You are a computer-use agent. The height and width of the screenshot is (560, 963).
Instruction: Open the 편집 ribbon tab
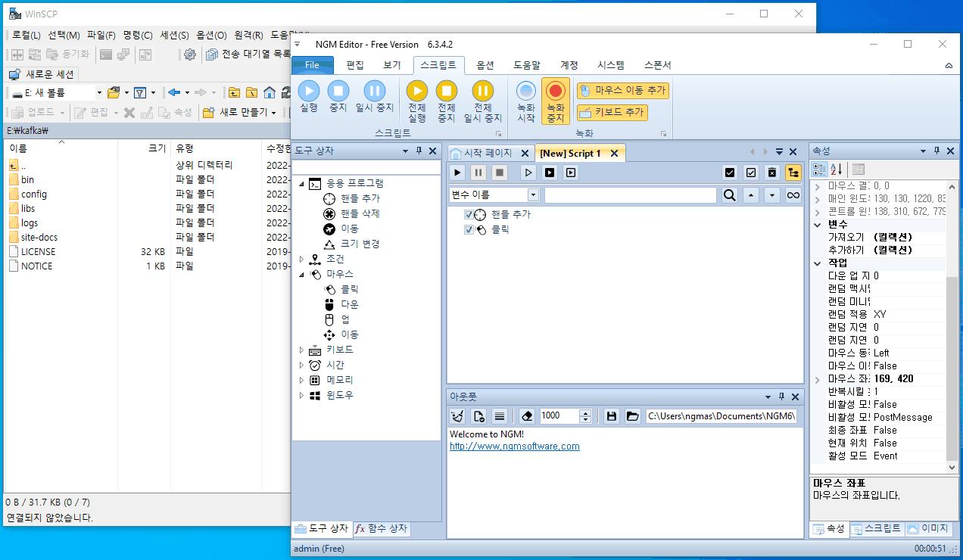[355, 65]
